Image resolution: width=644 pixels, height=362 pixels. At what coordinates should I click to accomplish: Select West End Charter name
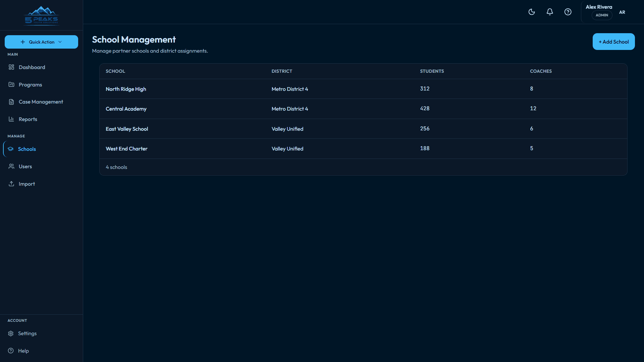[126, 148]
